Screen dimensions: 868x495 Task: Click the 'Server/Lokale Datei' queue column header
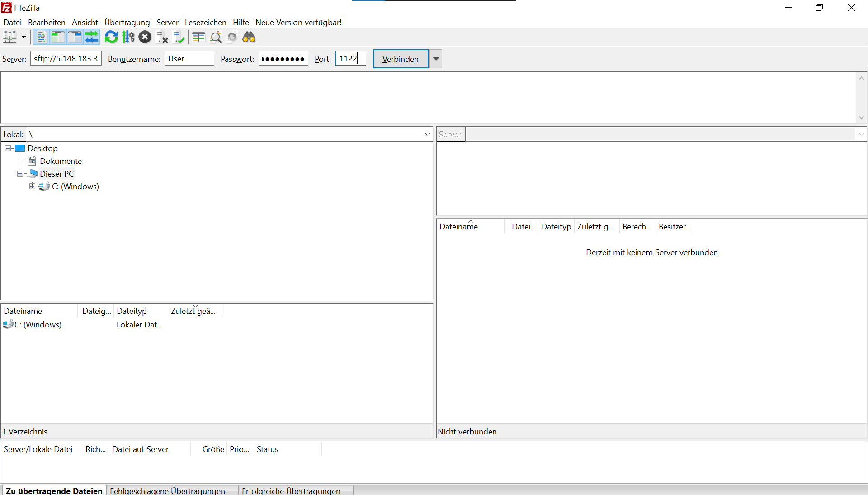coord(42,449)
